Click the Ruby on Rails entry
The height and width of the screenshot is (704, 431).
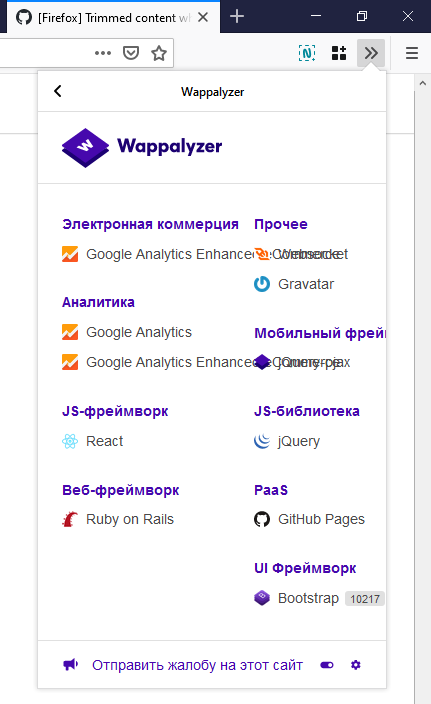[130, 519]
